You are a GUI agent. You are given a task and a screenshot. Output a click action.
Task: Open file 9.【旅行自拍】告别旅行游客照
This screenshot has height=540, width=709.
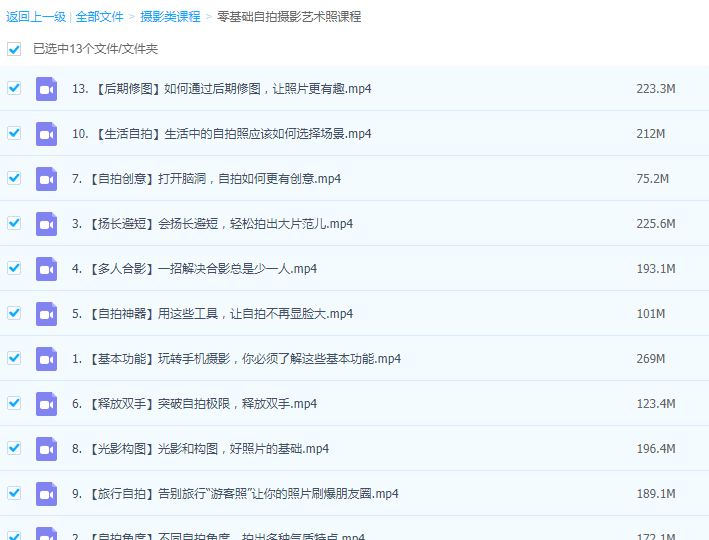pyautogui.click(x=235, y=494)
